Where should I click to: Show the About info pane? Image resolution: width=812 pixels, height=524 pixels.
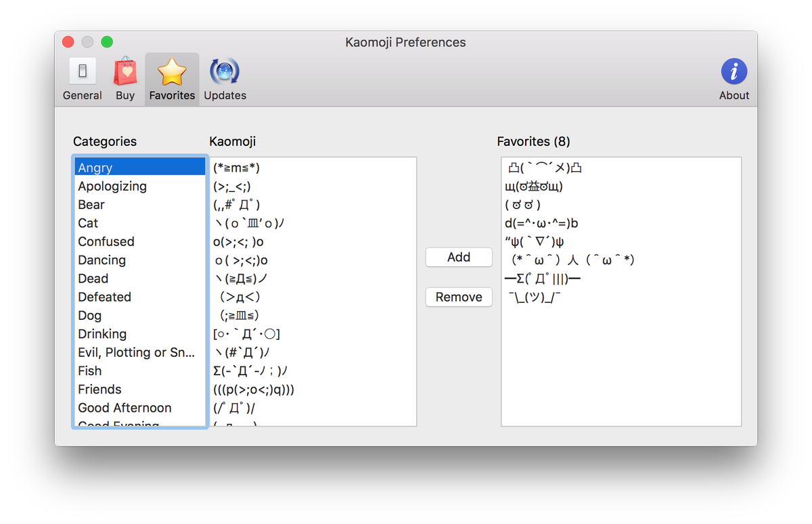click(x=734, y=78)
